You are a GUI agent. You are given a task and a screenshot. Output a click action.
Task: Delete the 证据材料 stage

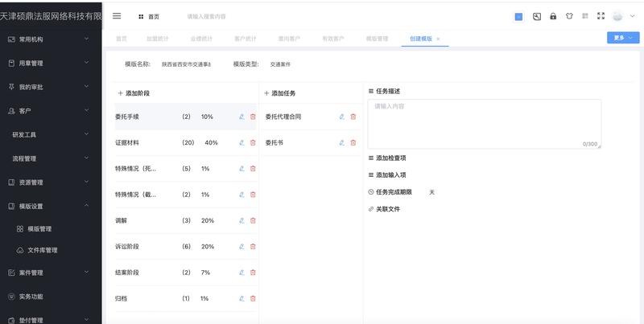[x=253, y=143]
